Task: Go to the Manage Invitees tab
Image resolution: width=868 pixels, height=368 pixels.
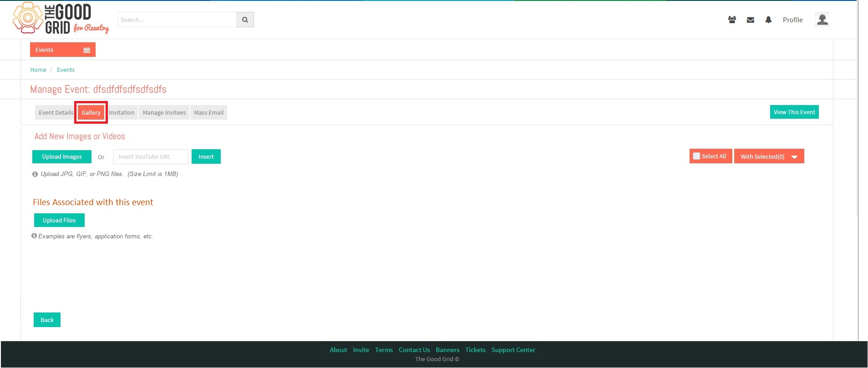Action: pos(164,112)
